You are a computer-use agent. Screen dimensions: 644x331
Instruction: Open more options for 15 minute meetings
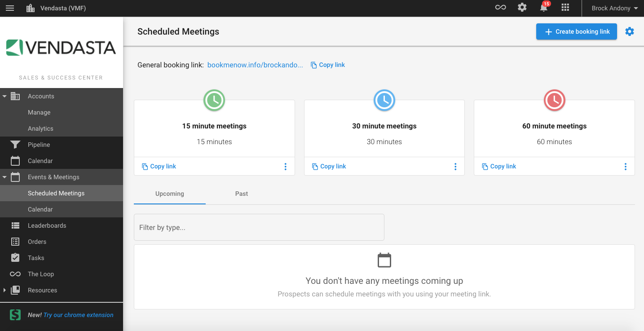[x=285, y=167]
